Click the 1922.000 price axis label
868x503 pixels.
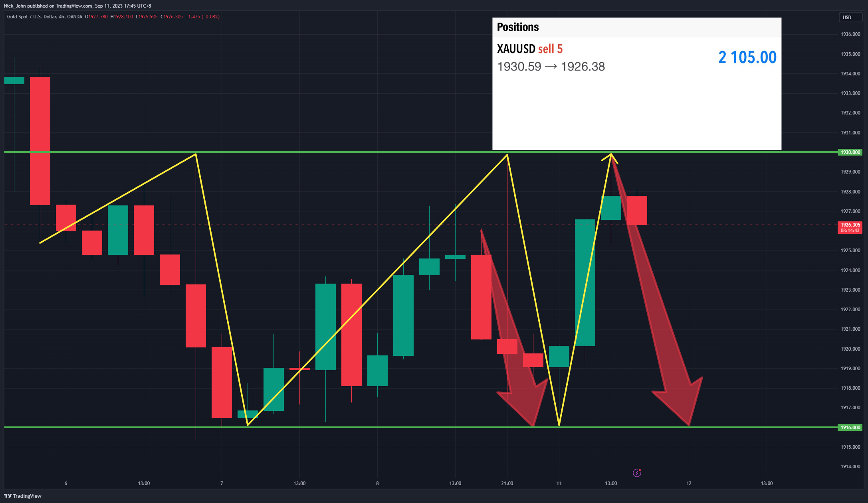(850, 310)
